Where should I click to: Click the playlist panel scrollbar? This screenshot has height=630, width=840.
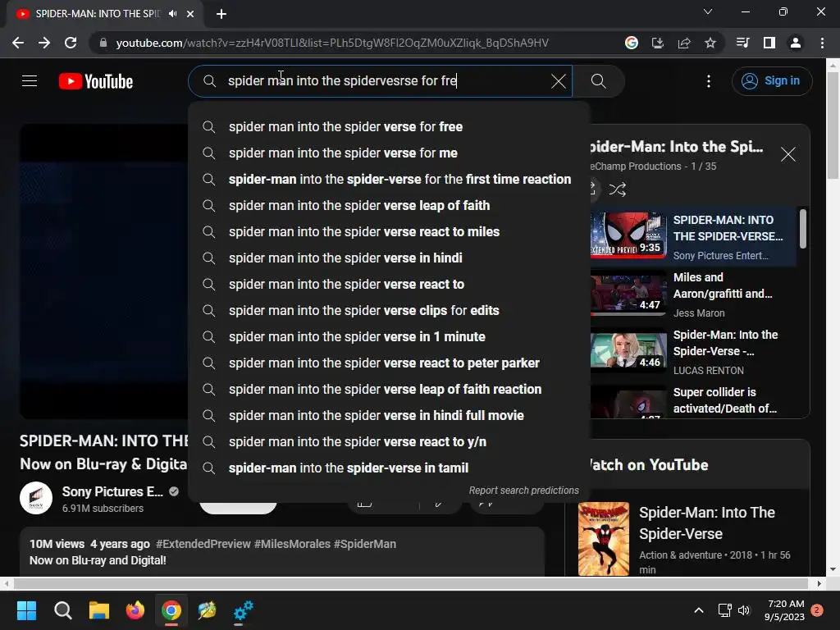(802, 230)
